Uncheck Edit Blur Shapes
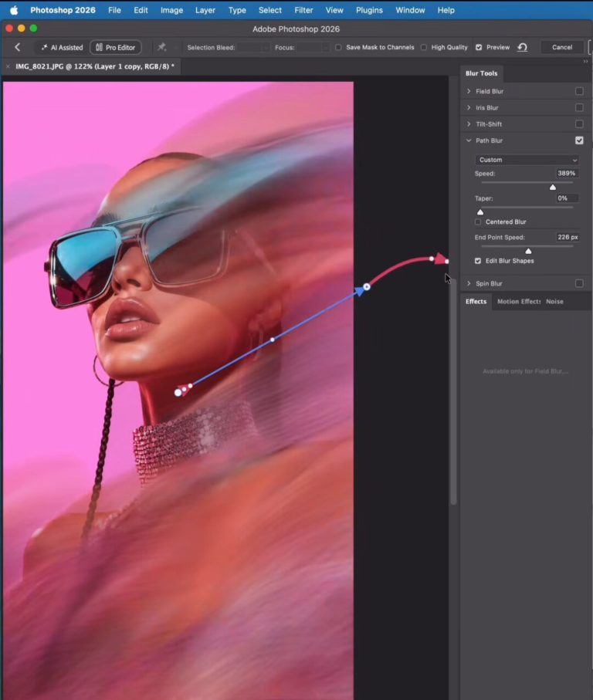 click(x=478, y=261)
